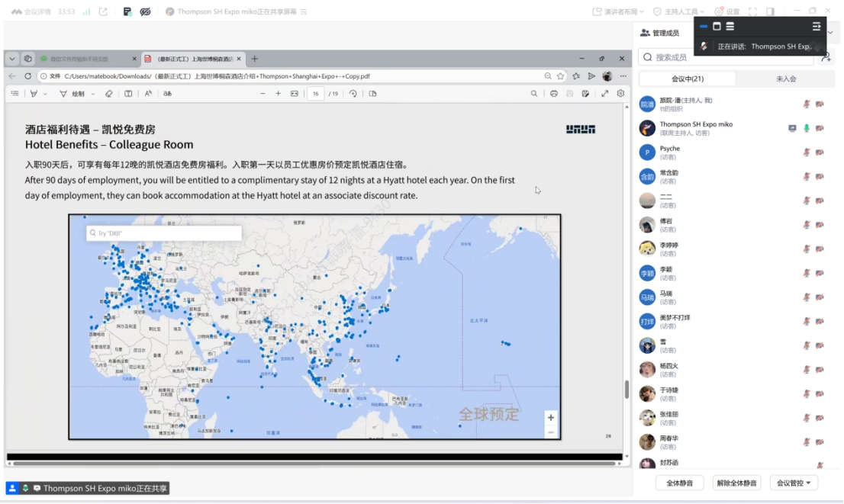The image size is (844, 504).
Task: Click the share meeting link icon
Action: (x=103, y=11)
